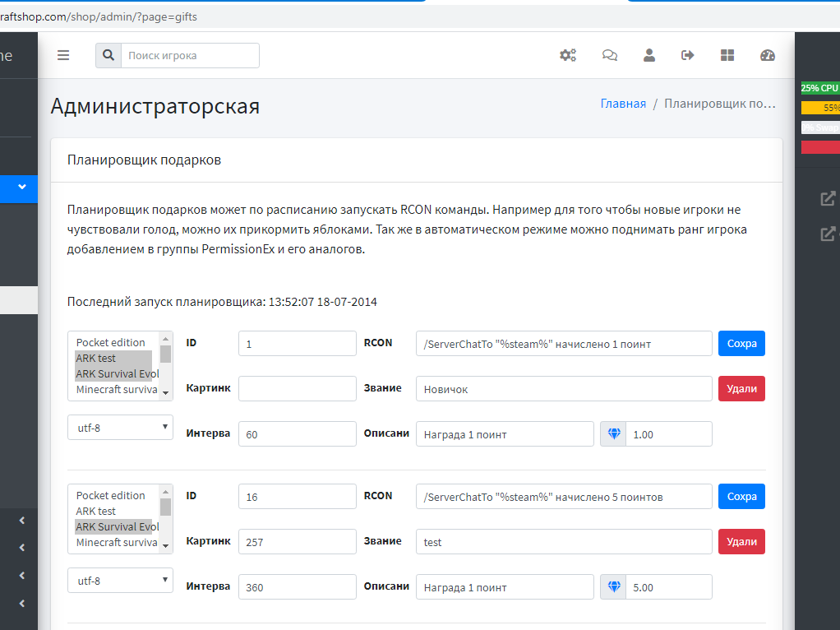Click the diamond icon beside 5.00 value
840x630 pixels.
(x=613, y=587)
